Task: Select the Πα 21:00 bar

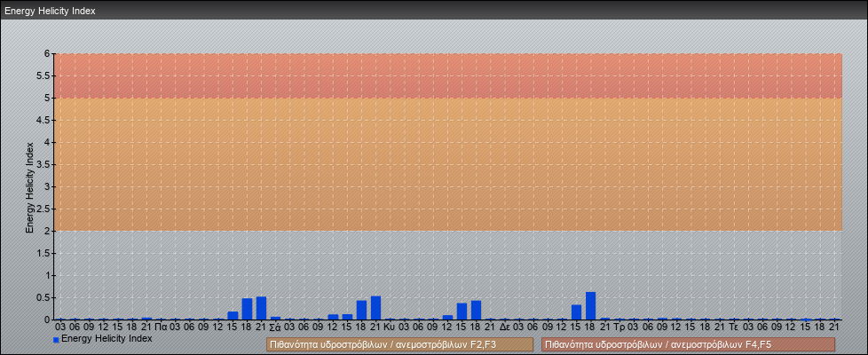Action: click(261, 308)
